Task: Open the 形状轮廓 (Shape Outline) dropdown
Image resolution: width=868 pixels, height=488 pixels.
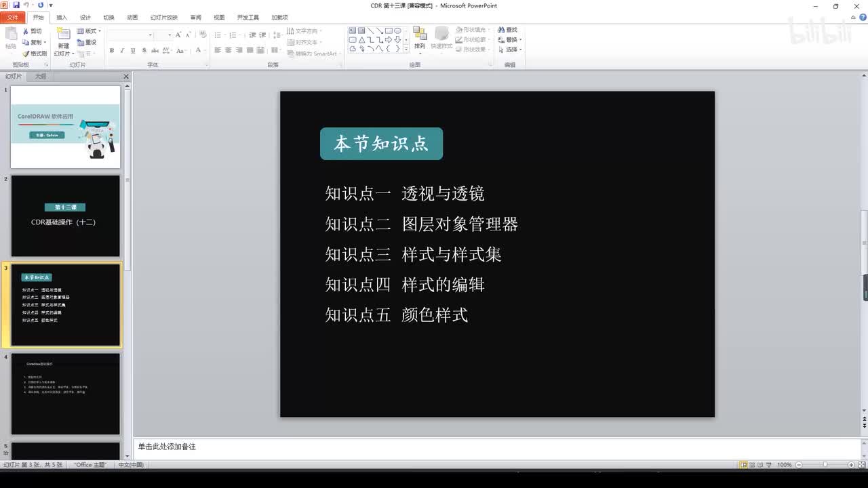Action: [472, 39]
